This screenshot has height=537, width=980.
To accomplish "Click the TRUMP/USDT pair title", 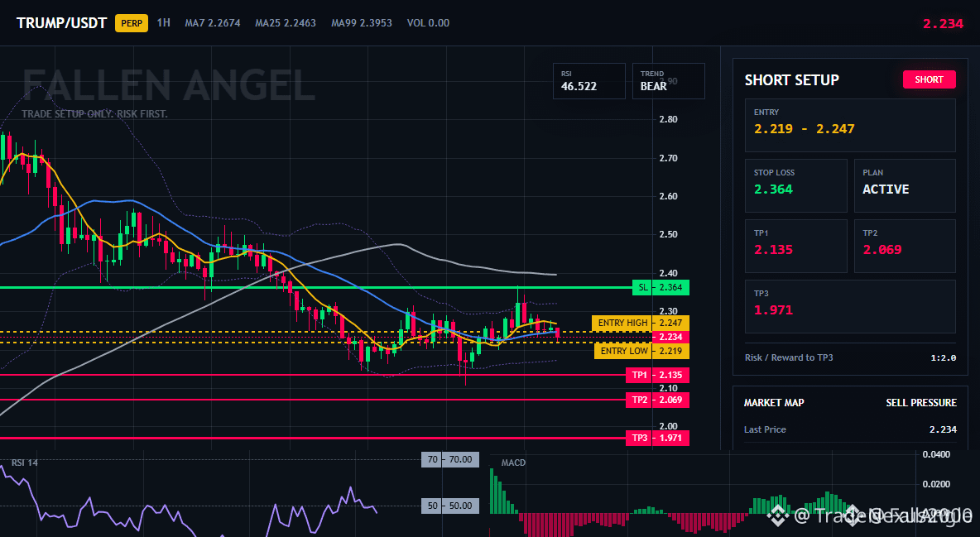I will (x=61, y=23).
